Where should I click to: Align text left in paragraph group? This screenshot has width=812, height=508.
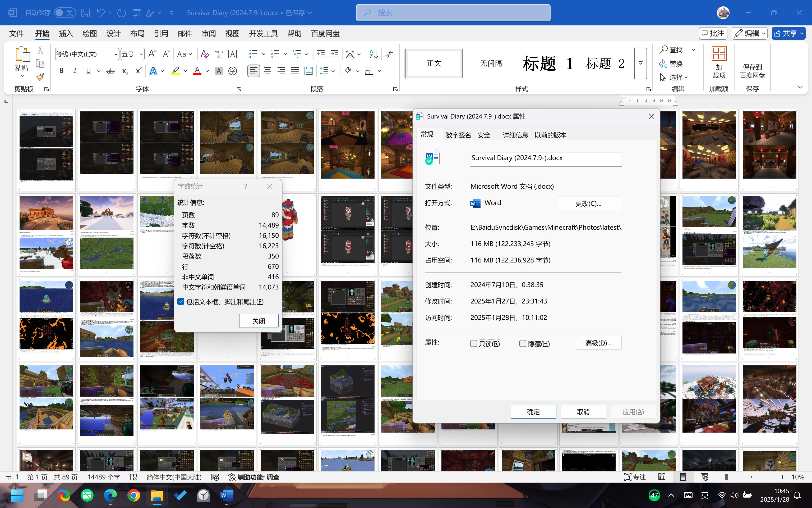(254, 71)
